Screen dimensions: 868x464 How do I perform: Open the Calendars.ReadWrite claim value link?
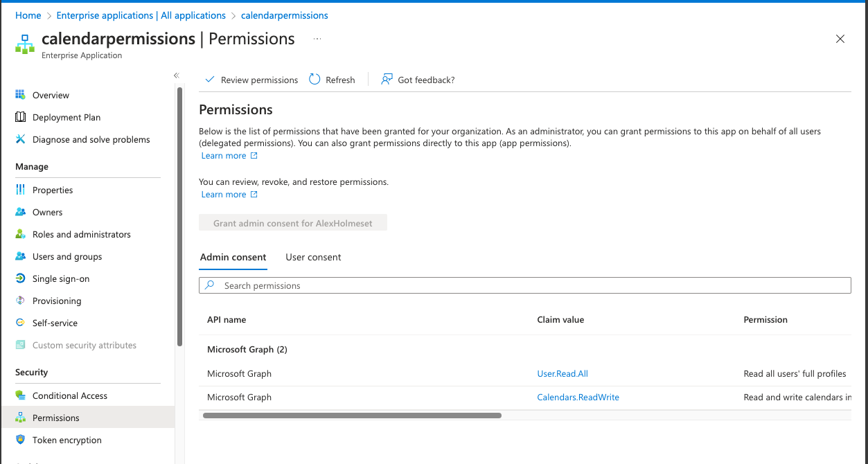[x=578, y=397]
